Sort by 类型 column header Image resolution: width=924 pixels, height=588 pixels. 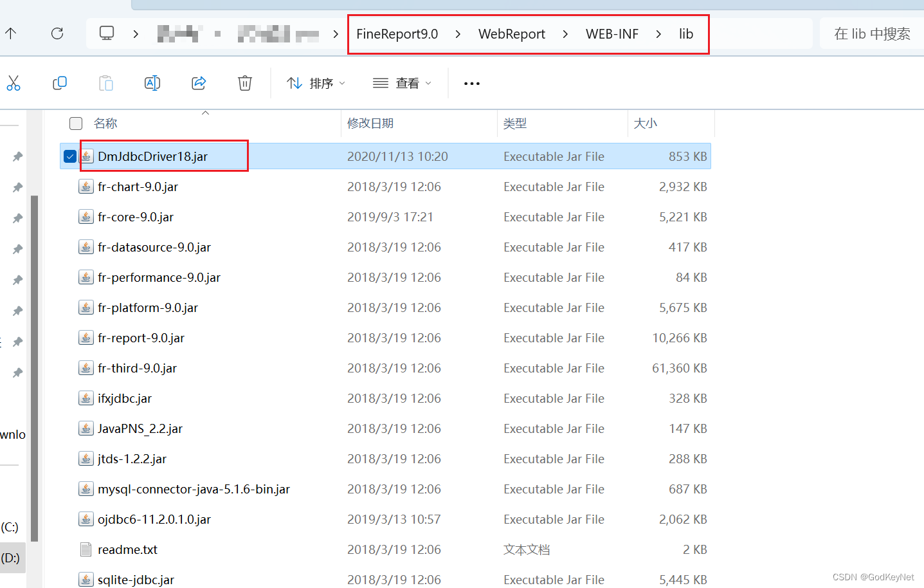click(515, 124)
